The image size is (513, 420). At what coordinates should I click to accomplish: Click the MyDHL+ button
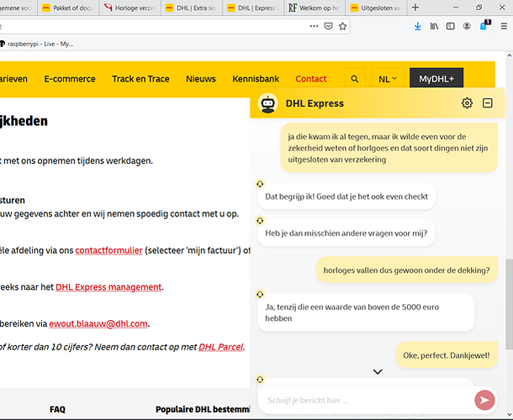(x=436, y=79)
